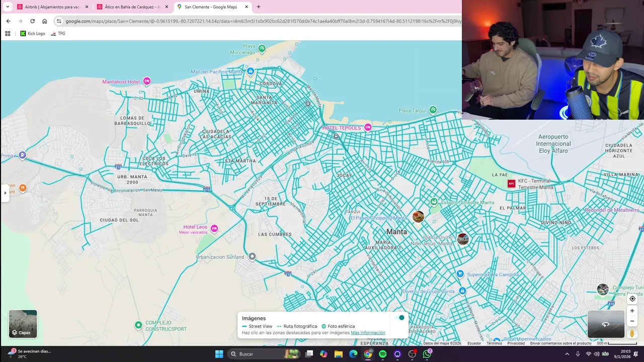Open the TPG bookmark

tap(58, 34)
